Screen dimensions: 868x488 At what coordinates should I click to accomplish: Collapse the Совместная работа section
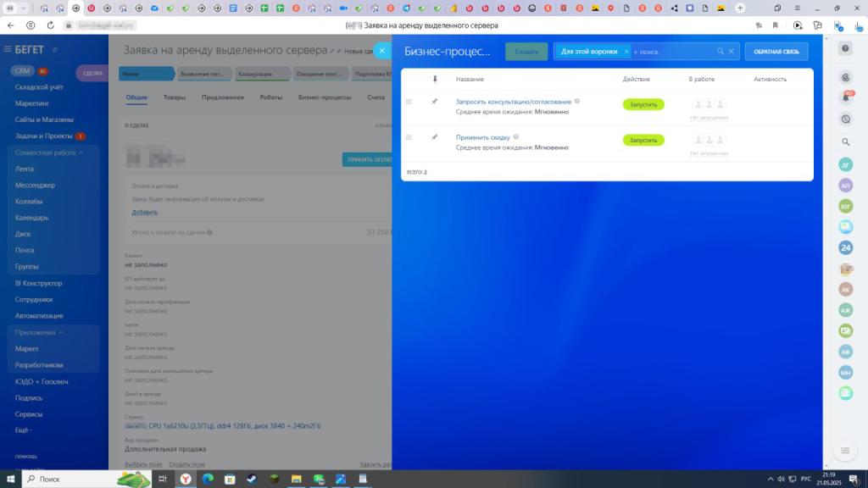81,152
